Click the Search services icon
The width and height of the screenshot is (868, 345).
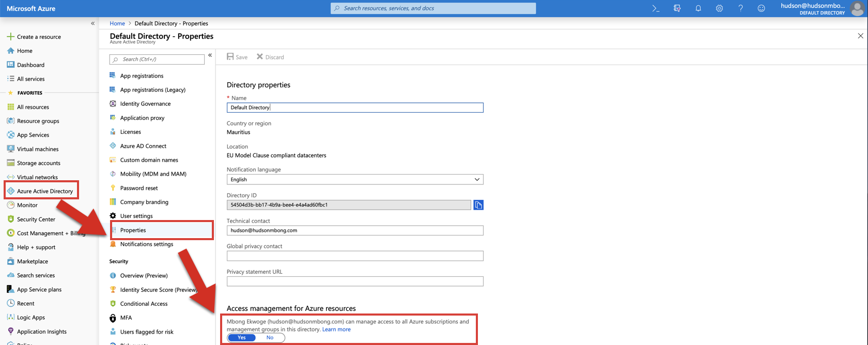point(10,275)
